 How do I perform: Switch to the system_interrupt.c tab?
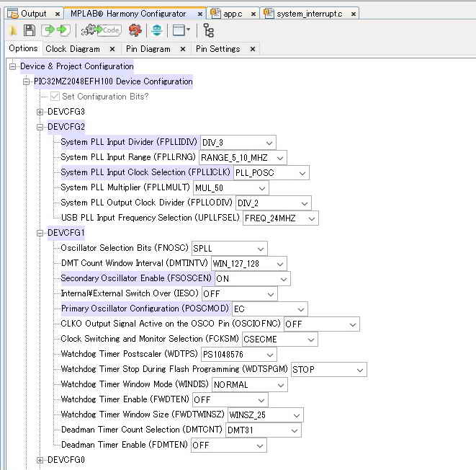310,14
